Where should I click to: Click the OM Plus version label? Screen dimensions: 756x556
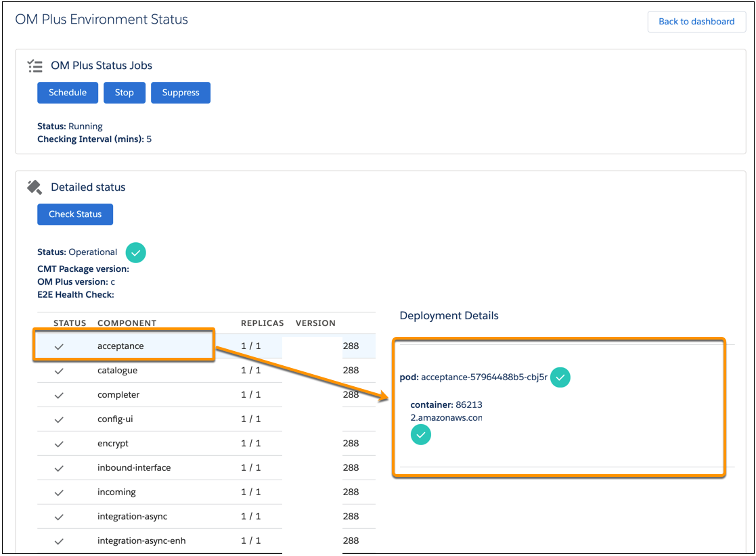click(73, 282)
